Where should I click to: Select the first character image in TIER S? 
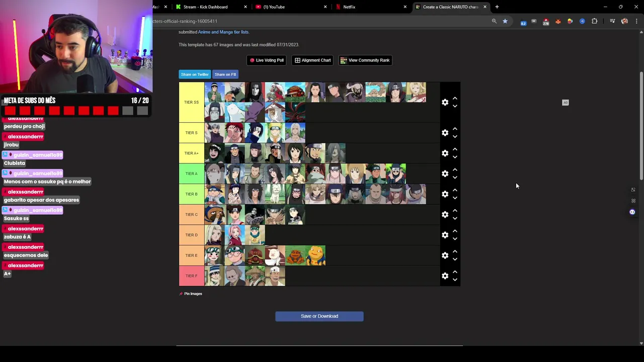coord(215,133)
